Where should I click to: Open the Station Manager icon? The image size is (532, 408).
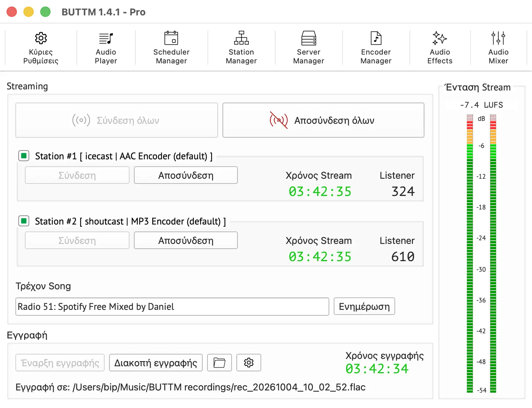click(x=241, y=38)
